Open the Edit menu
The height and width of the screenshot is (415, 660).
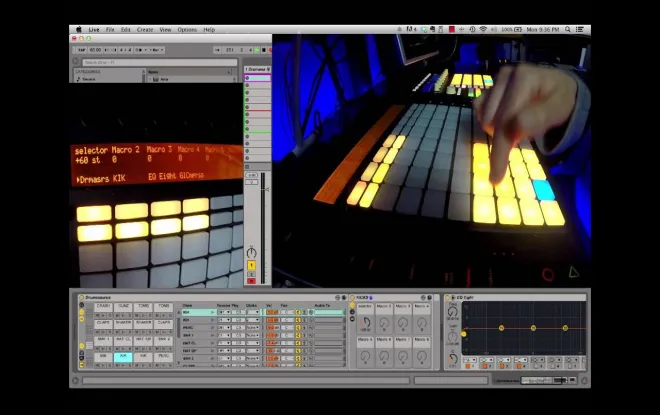click(x=126, y=29)
